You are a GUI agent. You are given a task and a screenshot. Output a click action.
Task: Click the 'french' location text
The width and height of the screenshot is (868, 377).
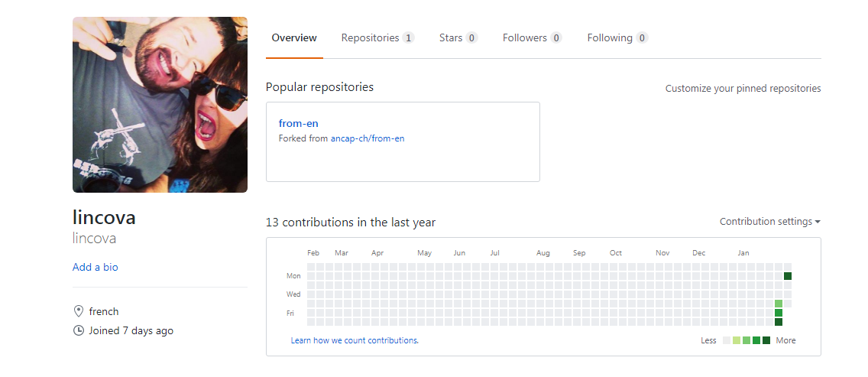click(x=103, y=311)
